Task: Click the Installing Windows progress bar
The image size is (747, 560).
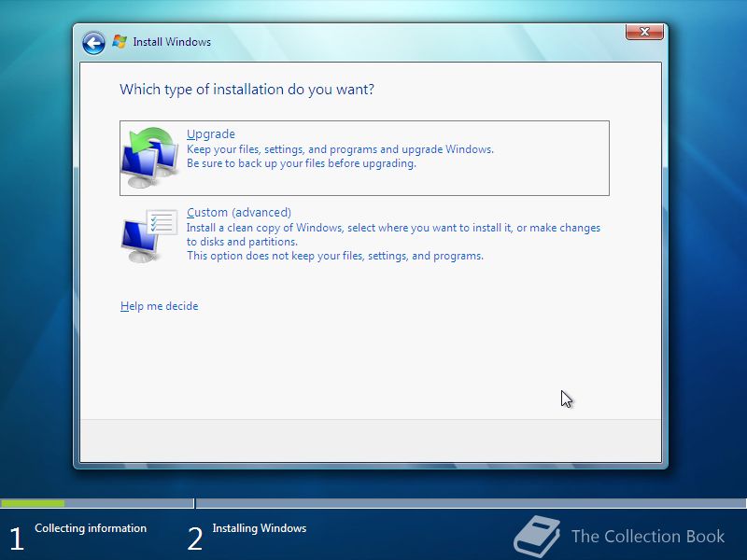Action: tap(472, 503)
